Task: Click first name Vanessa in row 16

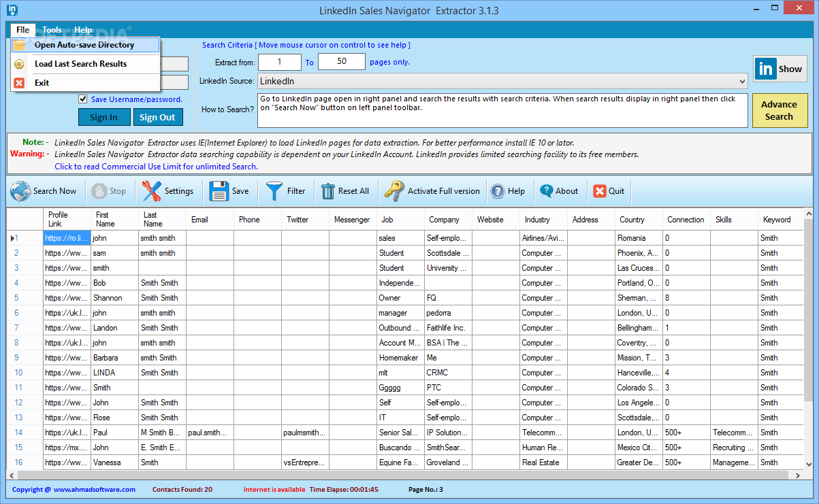Action: [x=115, y=463]
